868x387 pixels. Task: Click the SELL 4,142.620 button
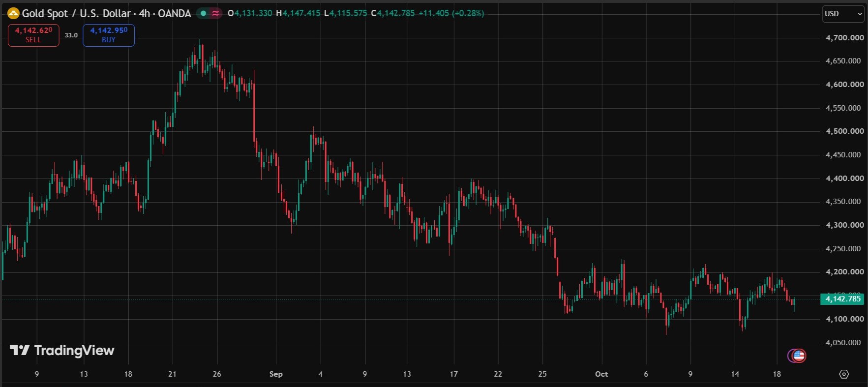[x=33, y=35]
